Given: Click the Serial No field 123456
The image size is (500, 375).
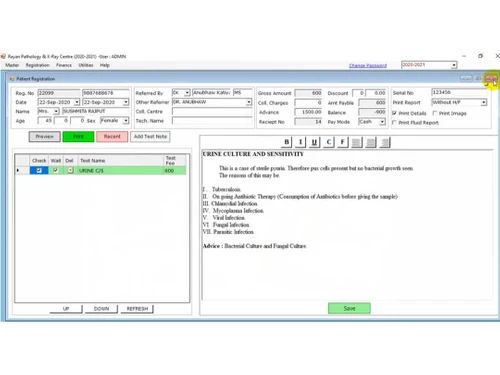Looking at the screenshot, I should [459, 92].
